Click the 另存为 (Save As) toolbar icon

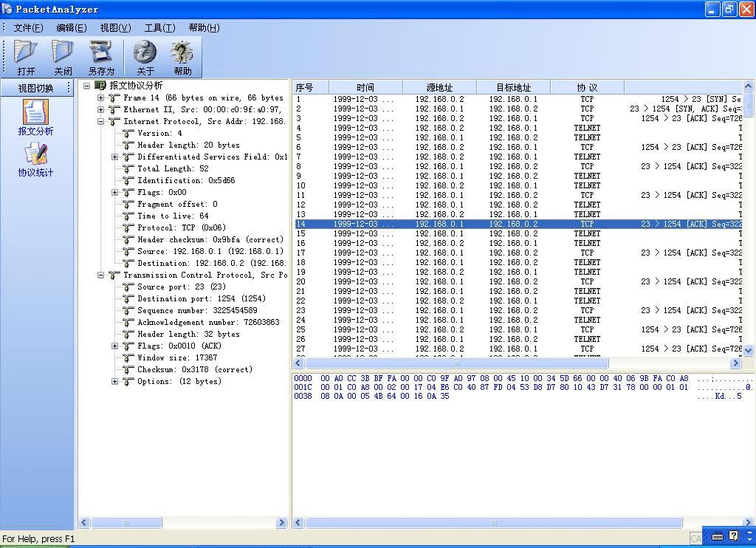pyautogui.click(x=101, y=57)
